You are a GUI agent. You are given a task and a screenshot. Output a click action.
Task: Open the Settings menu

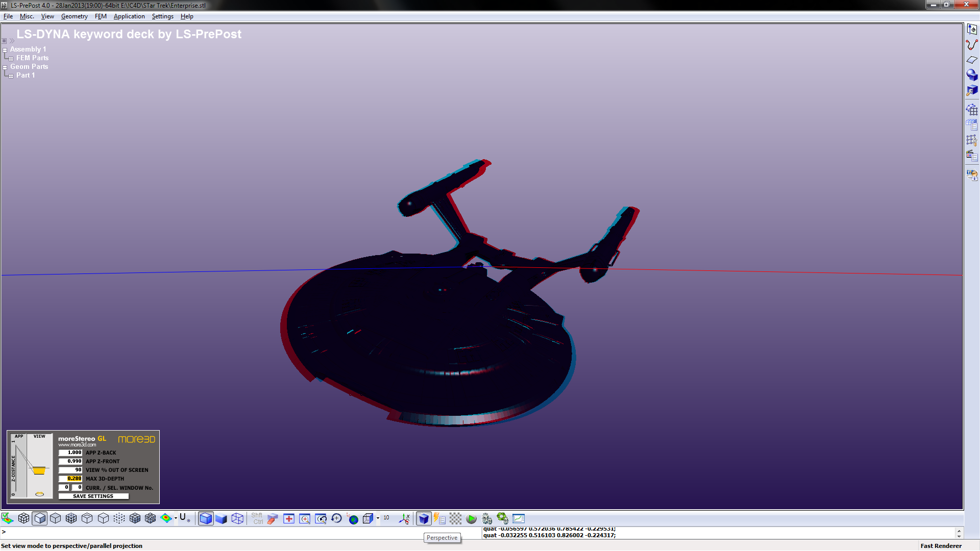click(163, 16)
